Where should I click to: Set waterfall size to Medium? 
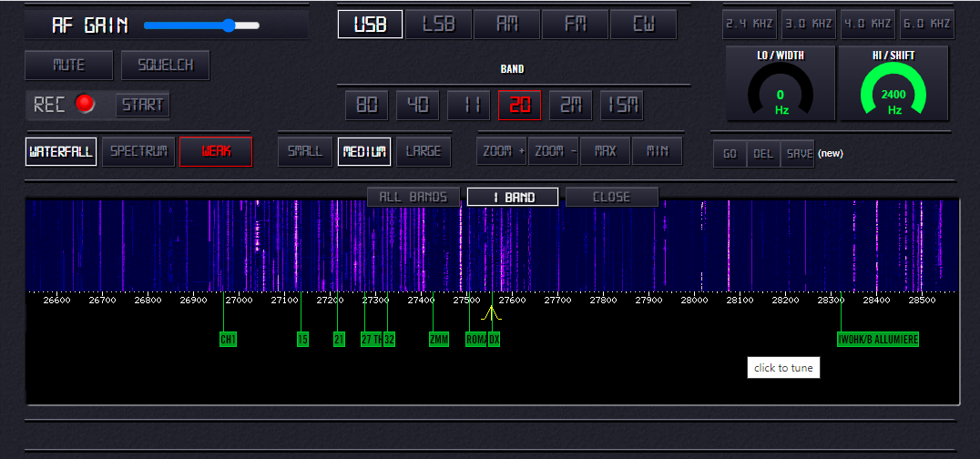(364, 151)
